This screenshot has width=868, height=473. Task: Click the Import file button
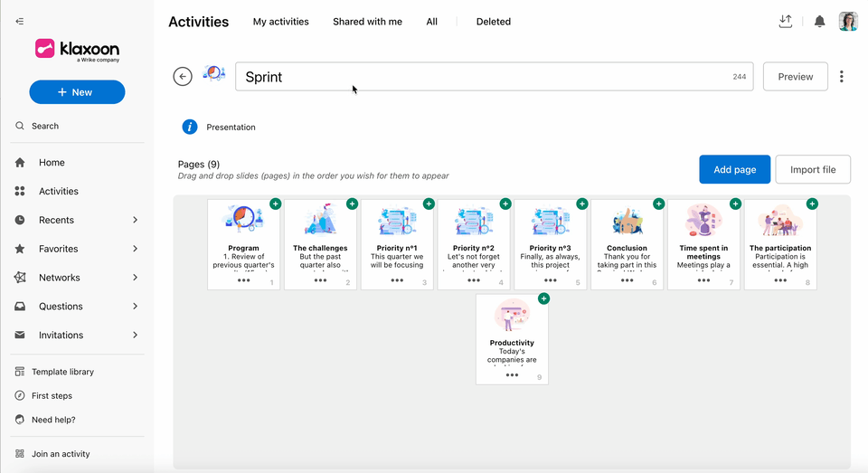[x=813, y=169]
